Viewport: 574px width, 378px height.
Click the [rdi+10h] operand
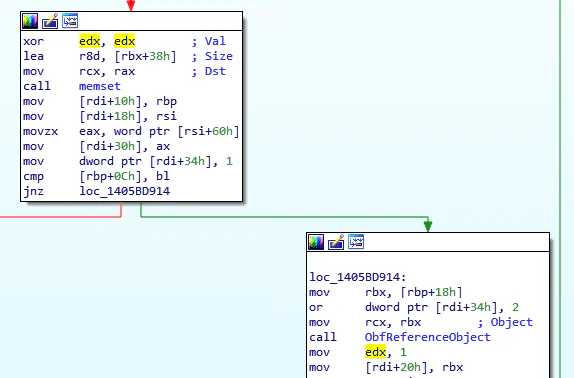point(111,101)
